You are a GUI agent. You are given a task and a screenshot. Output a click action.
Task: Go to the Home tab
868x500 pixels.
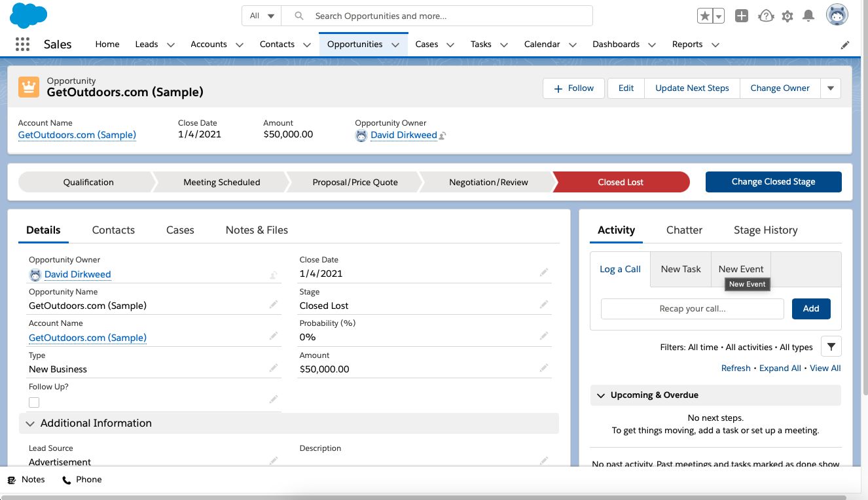click(x=107, y=45)
